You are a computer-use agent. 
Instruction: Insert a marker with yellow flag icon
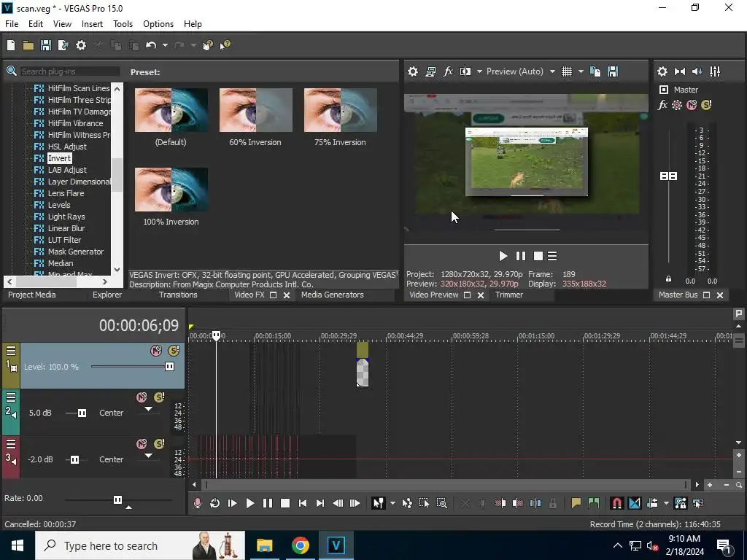click(576, 503)
